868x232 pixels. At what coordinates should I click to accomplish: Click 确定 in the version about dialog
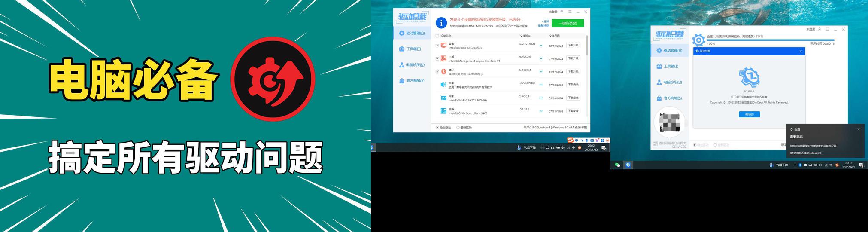(x=749, y=114)
